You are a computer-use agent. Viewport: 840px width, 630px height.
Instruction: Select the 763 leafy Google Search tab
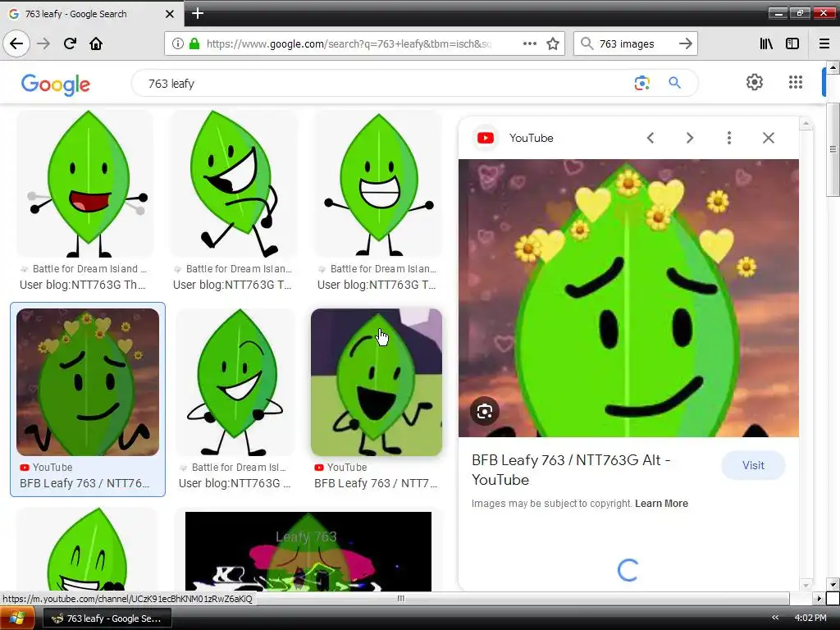click(x=92, y=14)
